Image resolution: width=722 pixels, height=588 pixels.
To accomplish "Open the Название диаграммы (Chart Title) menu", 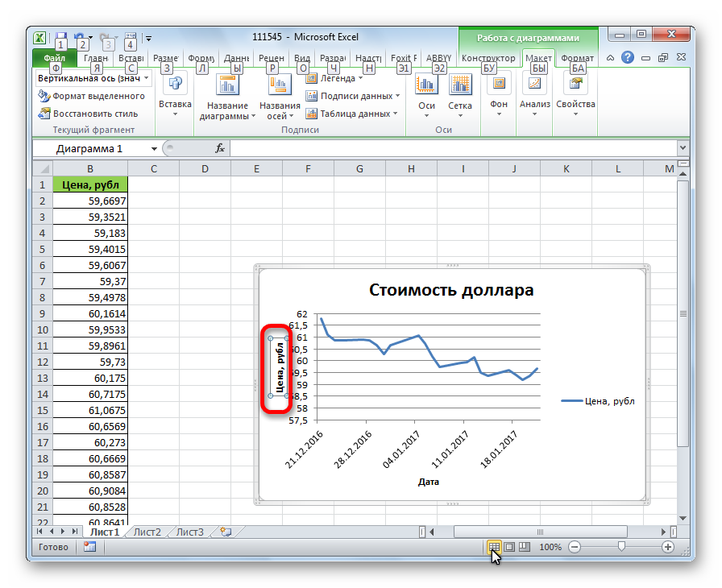I will (226, 96).
